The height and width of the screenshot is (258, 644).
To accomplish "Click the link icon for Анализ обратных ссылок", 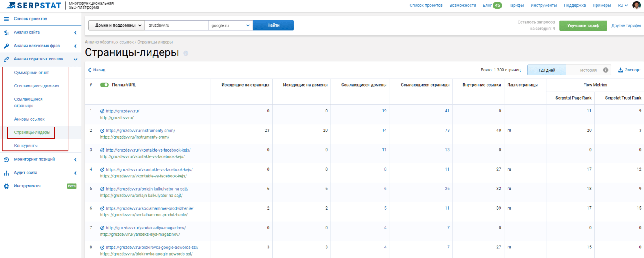I will pos(6,59).
